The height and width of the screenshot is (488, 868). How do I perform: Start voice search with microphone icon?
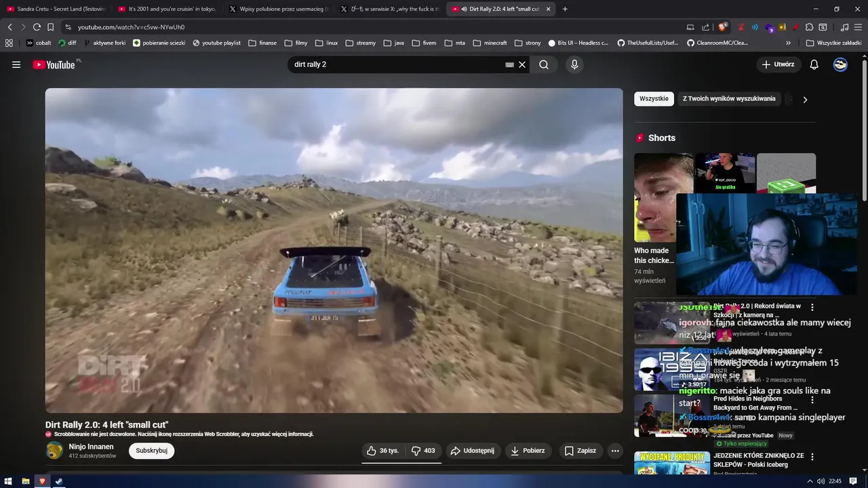pos(574,64)
